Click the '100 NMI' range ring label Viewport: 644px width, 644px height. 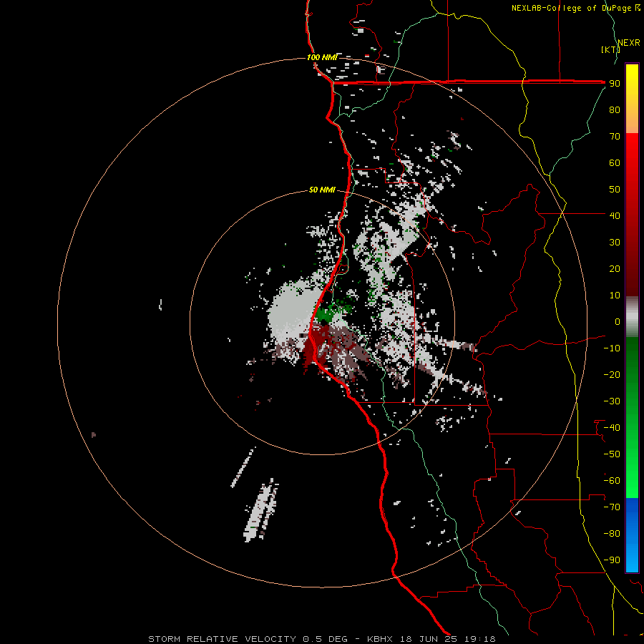(x=322, y=57)
